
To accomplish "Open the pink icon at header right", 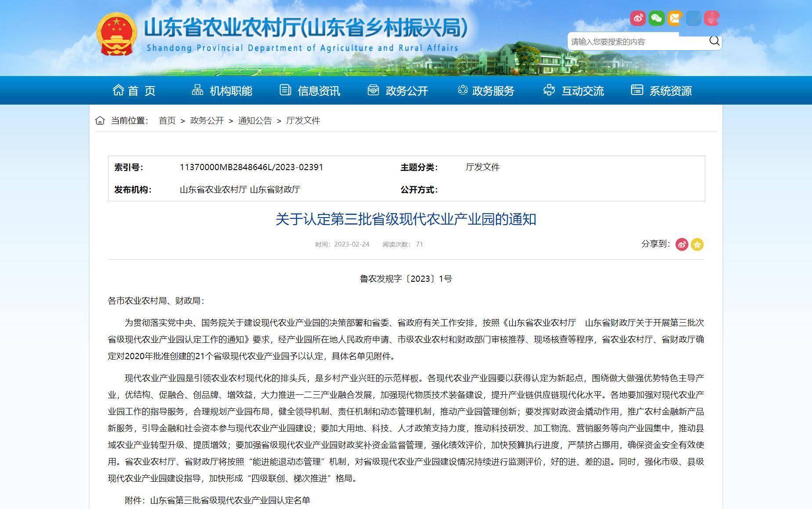I will pyautogui.click(x=712, y=18).
